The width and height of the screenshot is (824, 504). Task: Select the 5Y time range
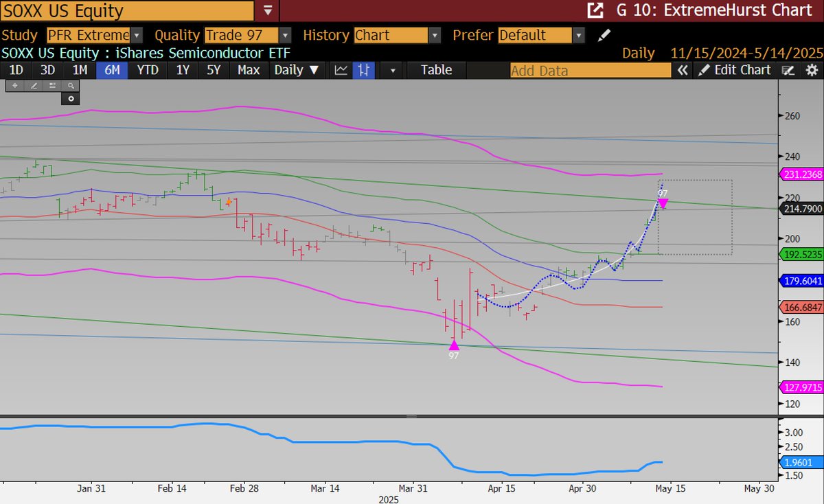(x=214, y=69)
